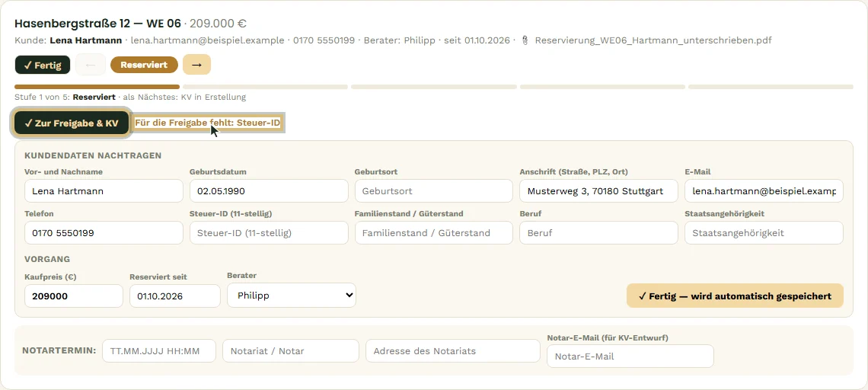
Task: Click the second progress bar segment
Action: (x=265, y=87)
